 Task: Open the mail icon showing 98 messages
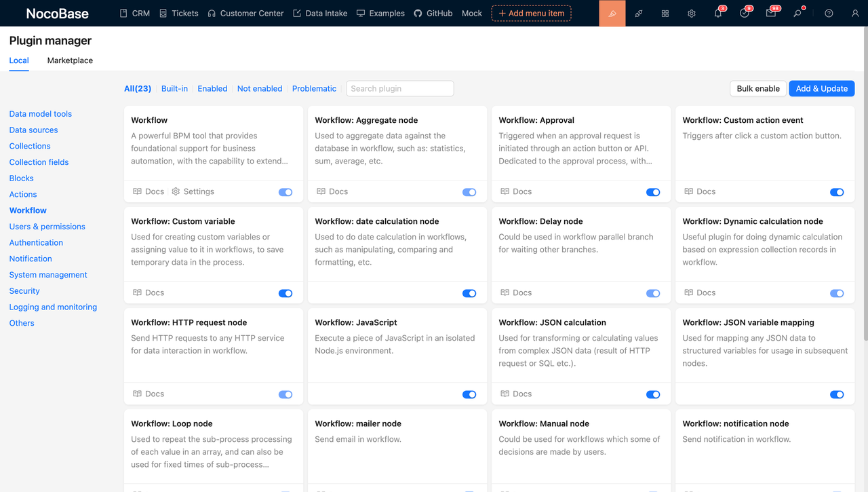coord(770,14)
